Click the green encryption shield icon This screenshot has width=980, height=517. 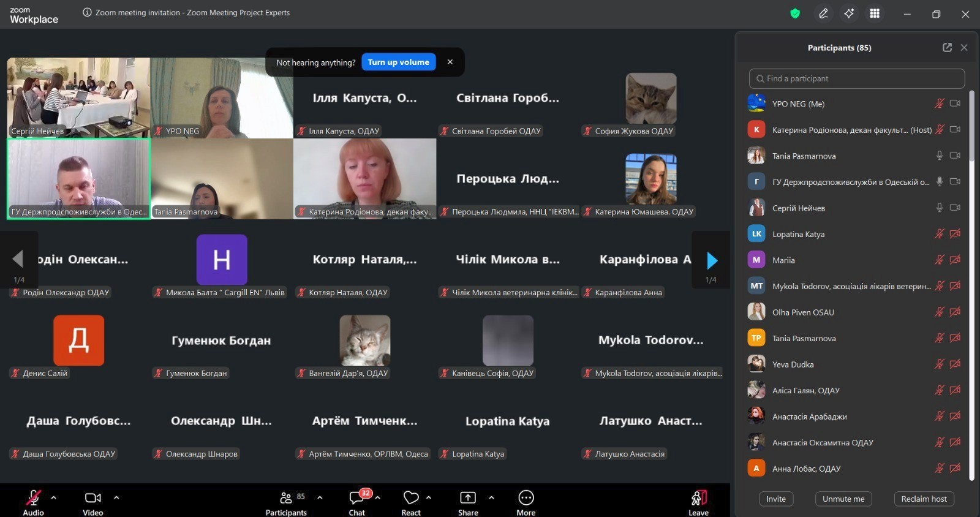[795, 13]
